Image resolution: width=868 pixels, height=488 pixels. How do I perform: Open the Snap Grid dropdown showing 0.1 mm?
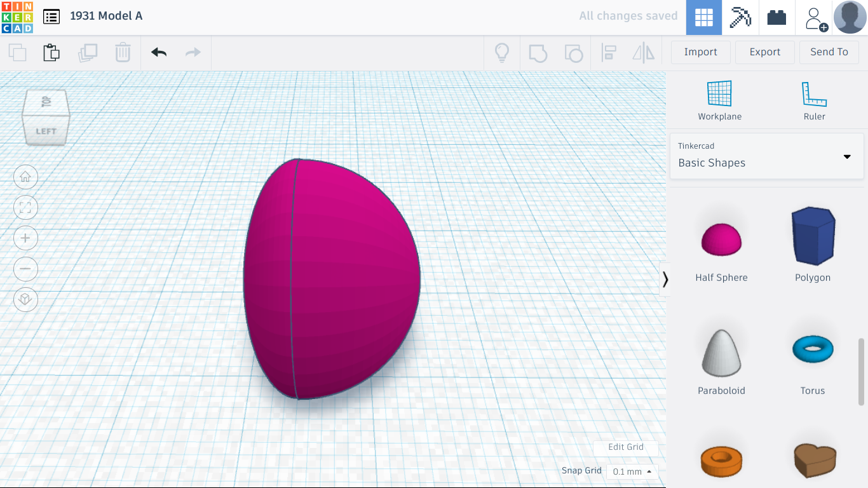[x=631, y=471]
